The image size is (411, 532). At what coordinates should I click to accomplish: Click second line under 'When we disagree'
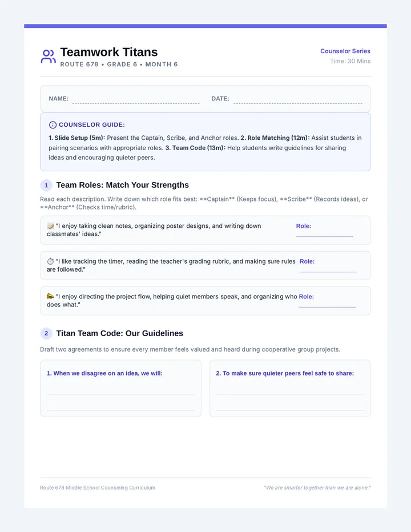[121, 410]
